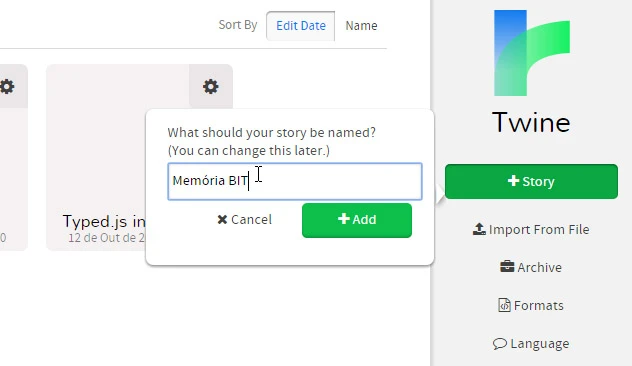Viewport: 632px width, 366px height.
Task: Open the Archive option
Action: pos(531,267)
